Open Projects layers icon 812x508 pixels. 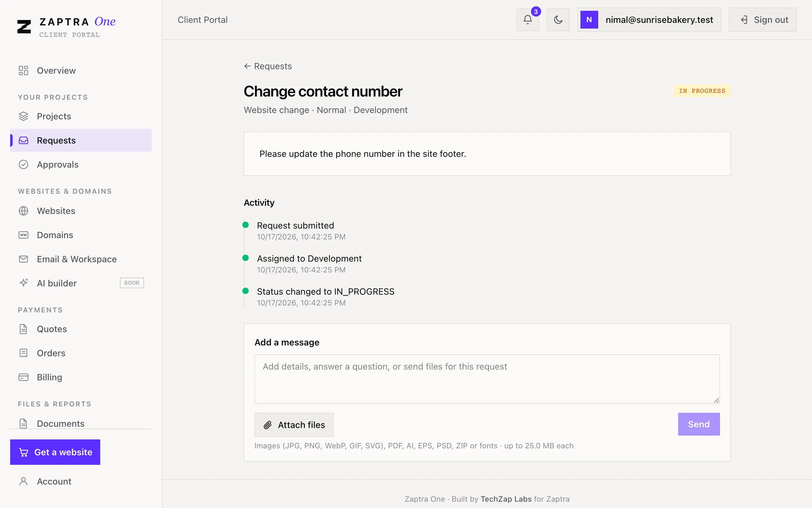coord(23,116)
